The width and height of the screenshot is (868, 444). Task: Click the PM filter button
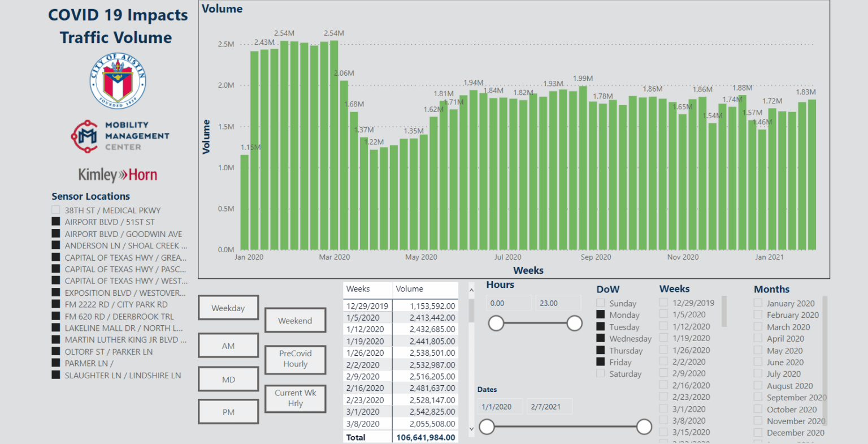coord(228,411)
